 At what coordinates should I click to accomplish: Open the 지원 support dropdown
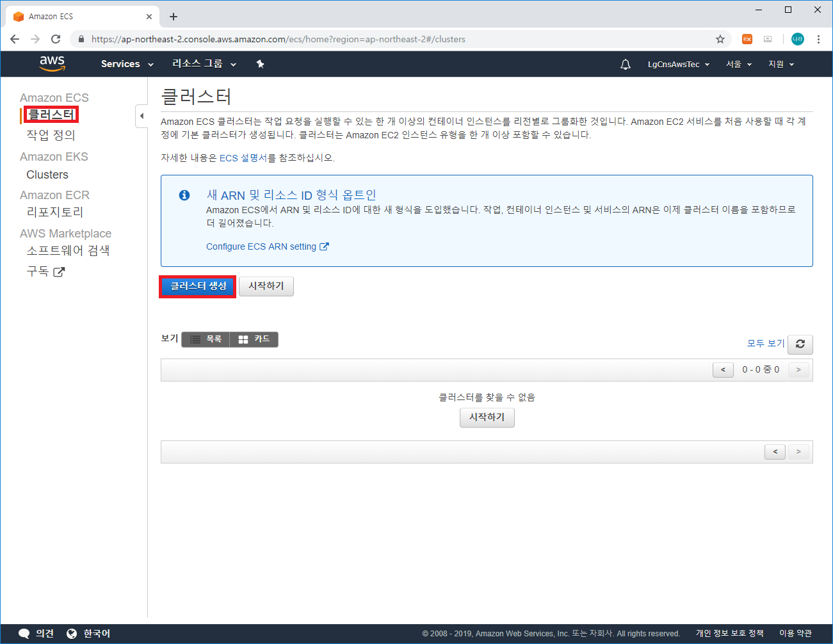[781, 64]
